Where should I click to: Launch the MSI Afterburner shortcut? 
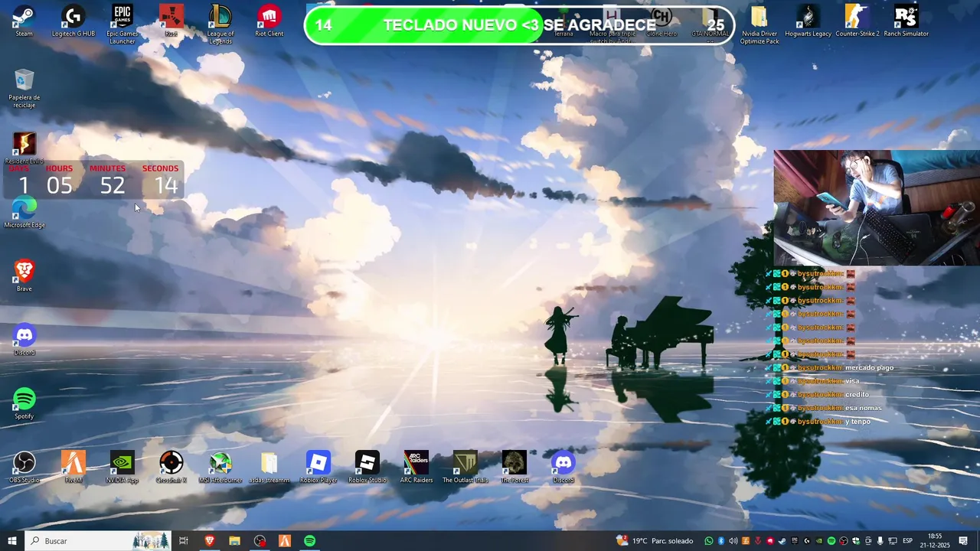[x=220, y=467]
